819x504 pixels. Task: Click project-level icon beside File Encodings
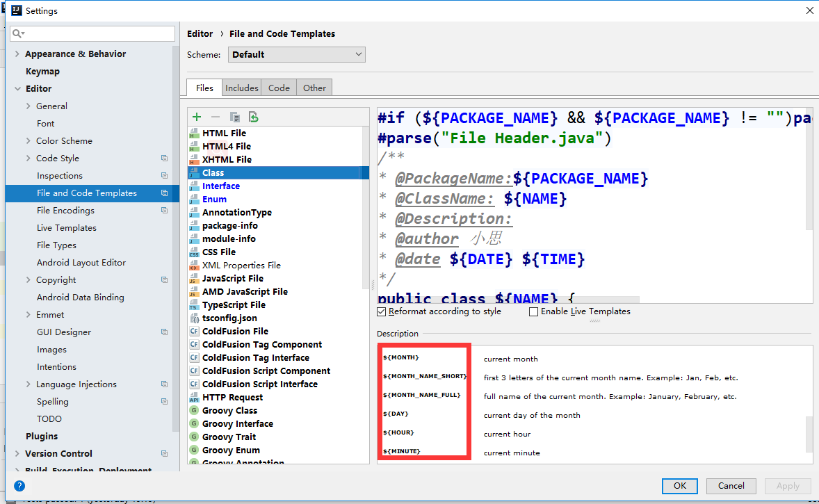coord(165,211)
